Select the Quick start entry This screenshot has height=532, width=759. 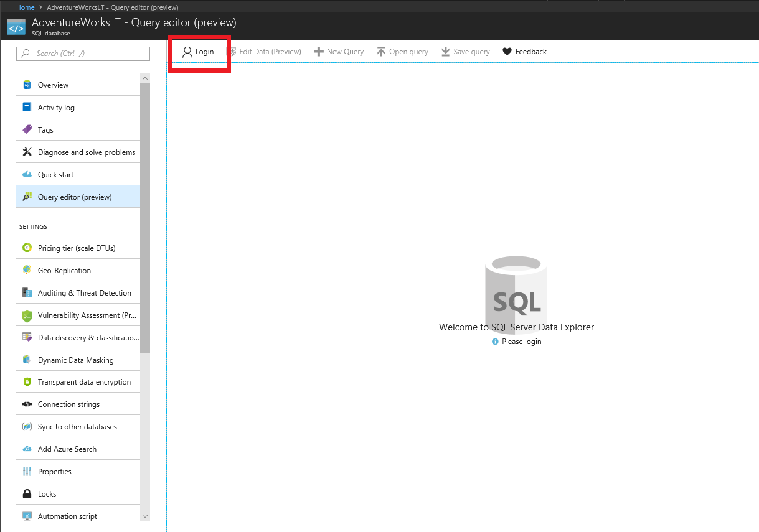click(78, 174)
